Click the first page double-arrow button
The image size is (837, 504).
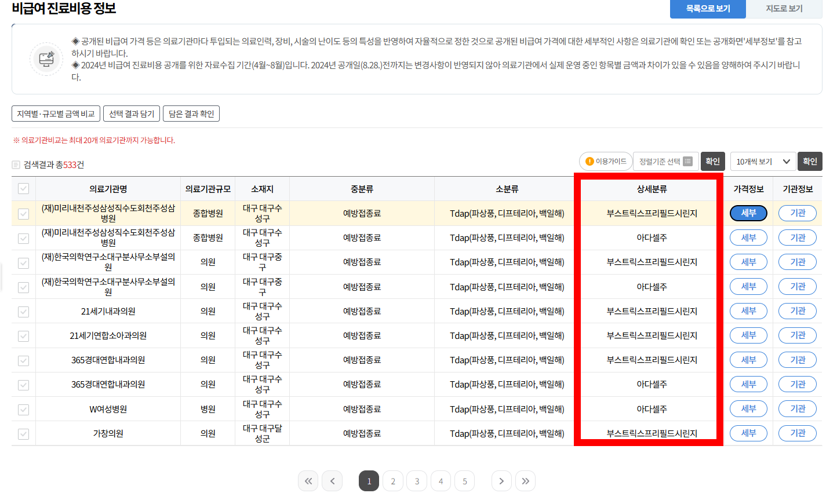[x=308, y=481]
